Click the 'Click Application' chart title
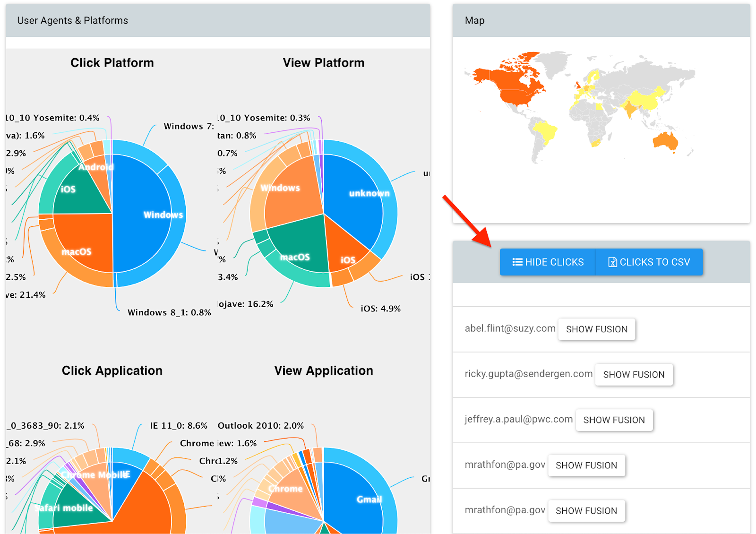The height and width of the screenshot is (534, 756). click(112, 370)
